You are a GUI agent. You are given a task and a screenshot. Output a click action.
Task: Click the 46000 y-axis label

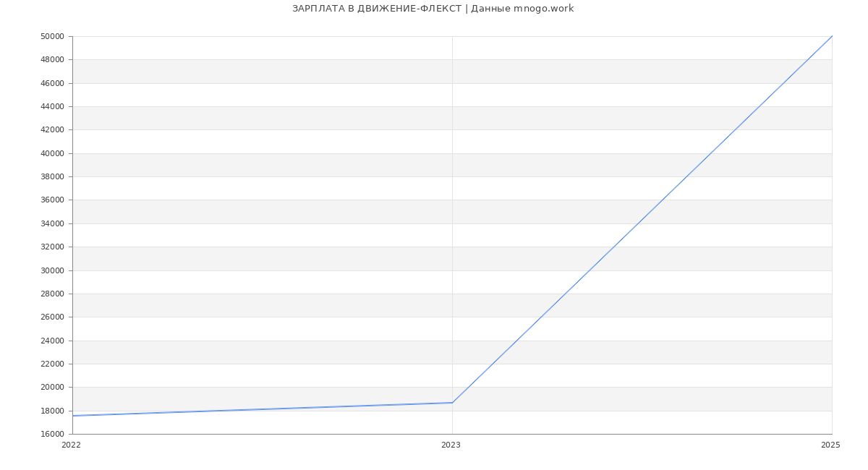(x=53, y=83)
